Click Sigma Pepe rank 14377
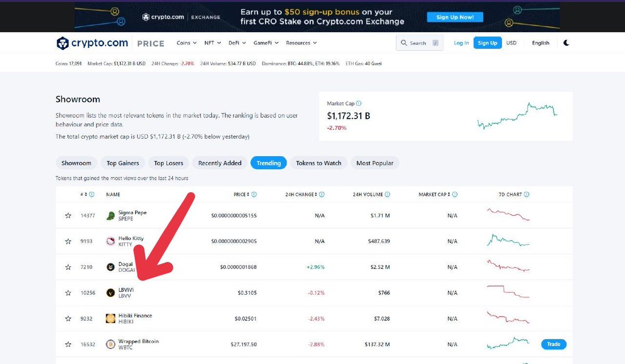 click(x=87, y=216)
